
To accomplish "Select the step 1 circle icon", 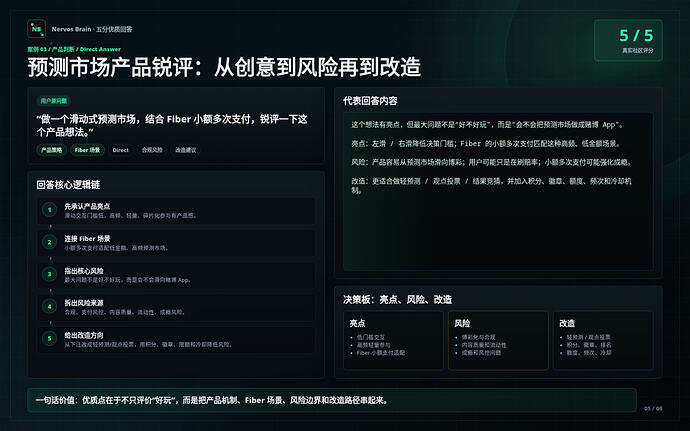I will point(50,210).
